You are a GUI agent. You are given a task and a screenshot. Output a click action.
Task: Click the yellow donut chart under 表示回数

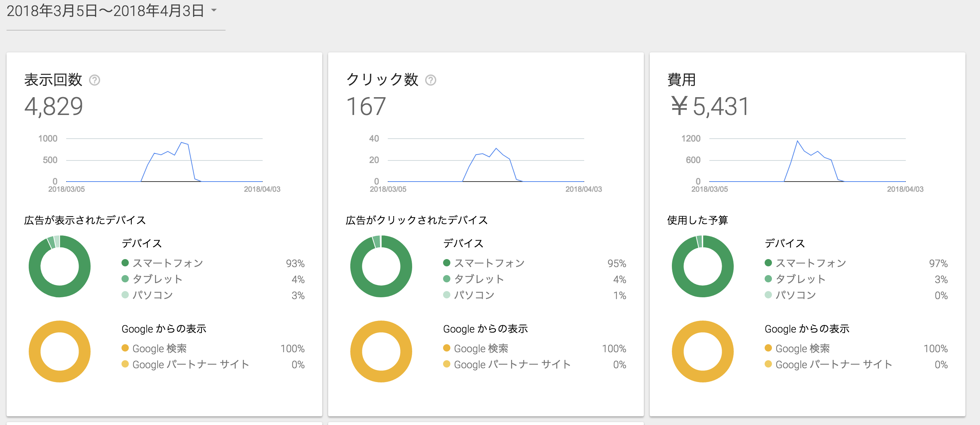coord(59,351)
